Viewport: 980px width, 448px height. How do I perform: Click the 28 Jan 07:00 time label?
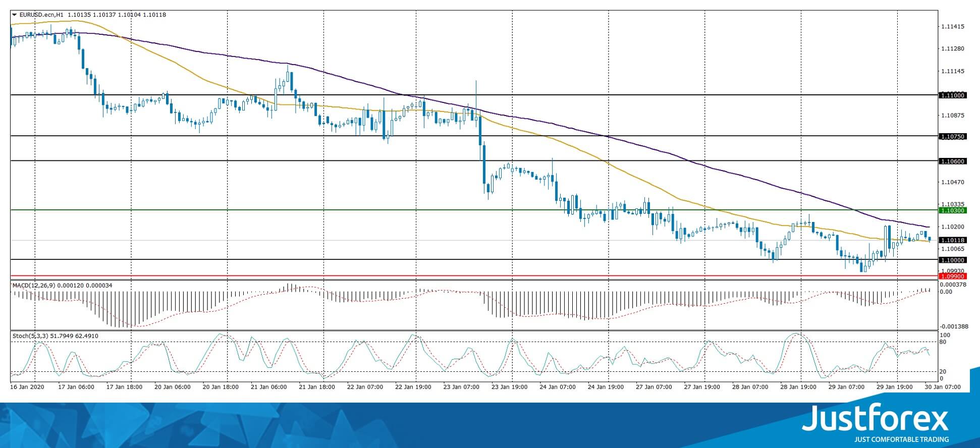(x=750, y=387)
